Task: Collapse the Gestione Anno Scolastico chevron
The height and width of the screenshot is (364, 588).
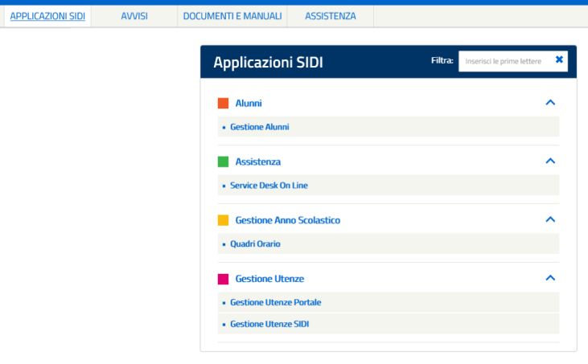Action: 550,219
